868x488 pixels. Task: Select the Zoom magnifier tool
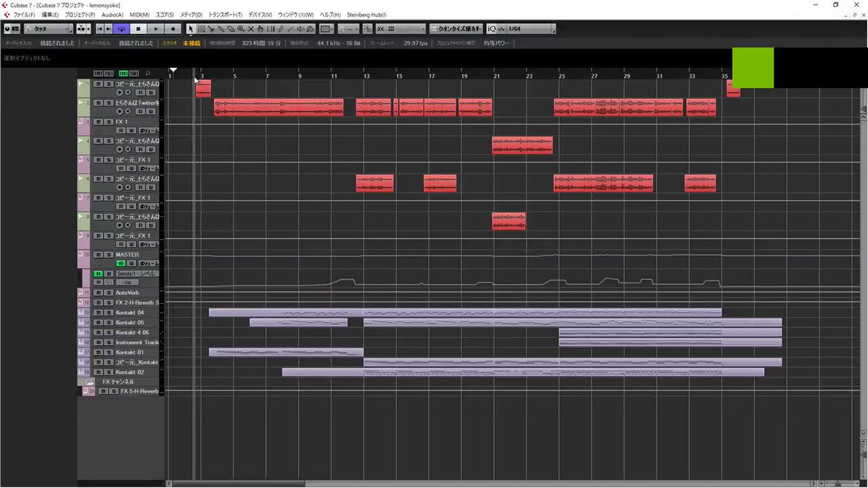(x=240, y=29)
